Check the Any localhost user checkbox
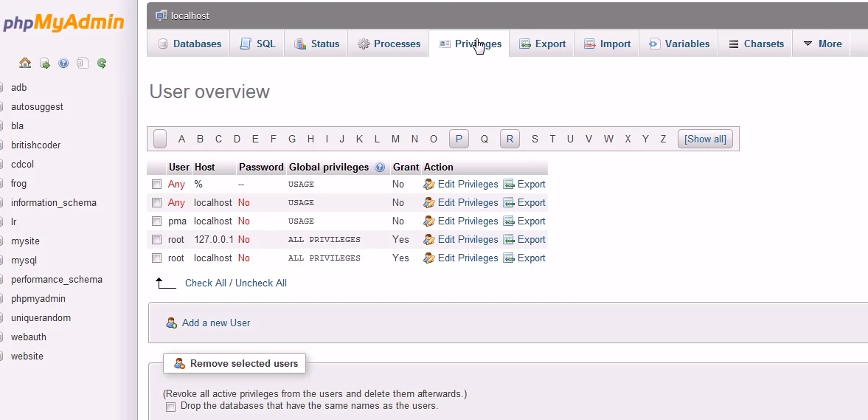The image size is (868, 420). point(156,203)
